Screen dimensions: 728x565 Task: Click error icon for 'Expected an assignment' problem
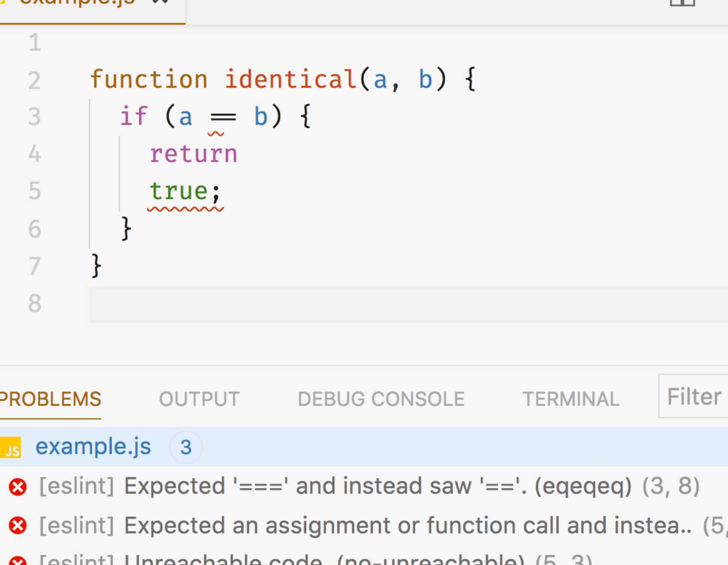(x=18, y=526)
